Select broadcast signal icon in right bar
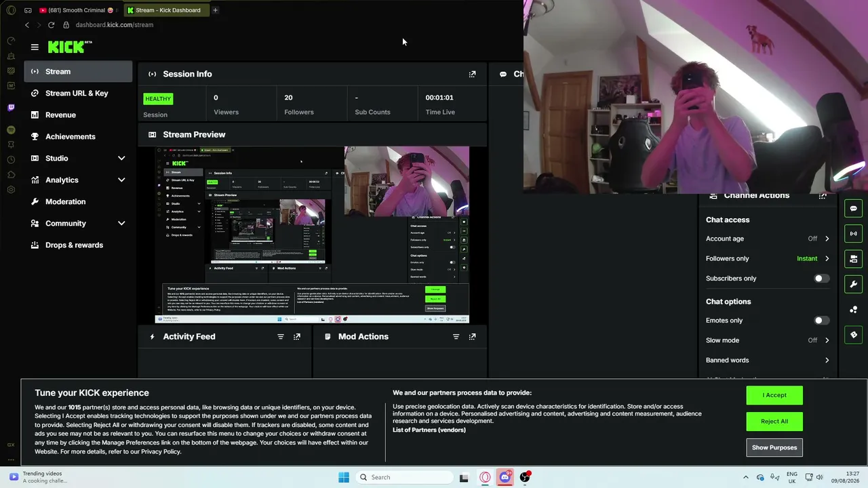Viewport: 868px width, 488px height. pos(854,233)
